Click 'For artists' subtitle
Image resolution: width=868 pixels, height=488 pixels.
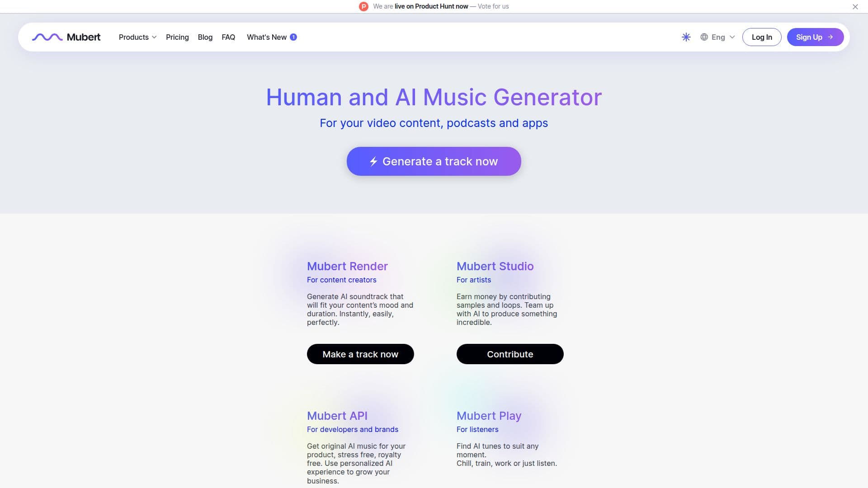pyautogui.click(x=474, y=280)
